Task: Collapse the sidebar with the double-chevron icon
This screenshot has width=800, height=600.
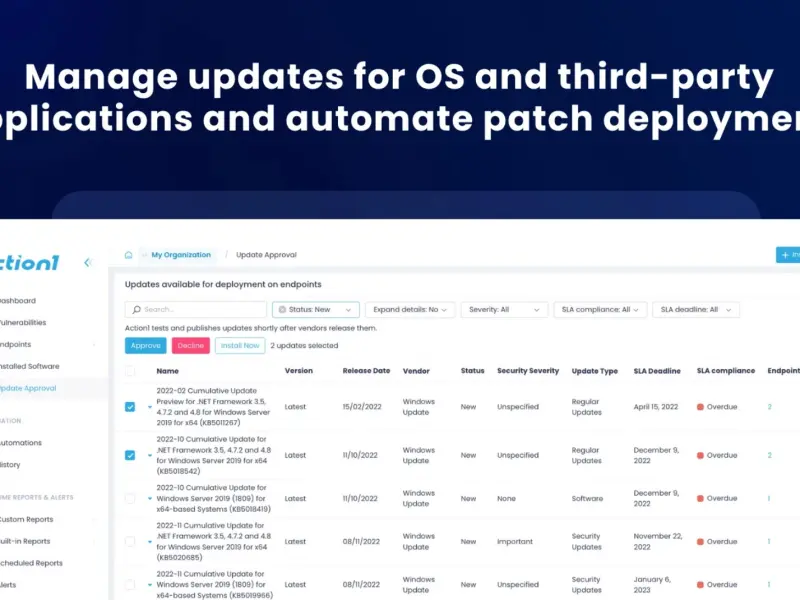Action: (x=87, y=262)
